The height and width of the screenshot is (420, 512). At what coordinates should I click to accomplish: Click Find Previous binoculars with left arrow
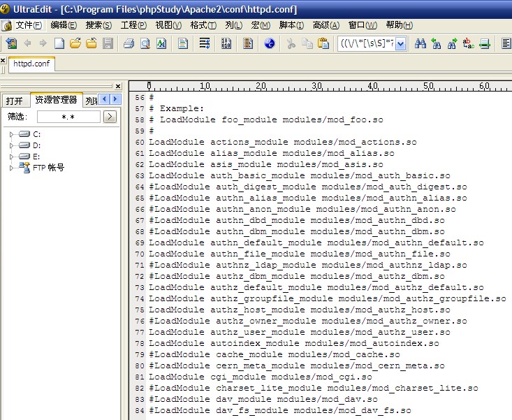point(437,43)
